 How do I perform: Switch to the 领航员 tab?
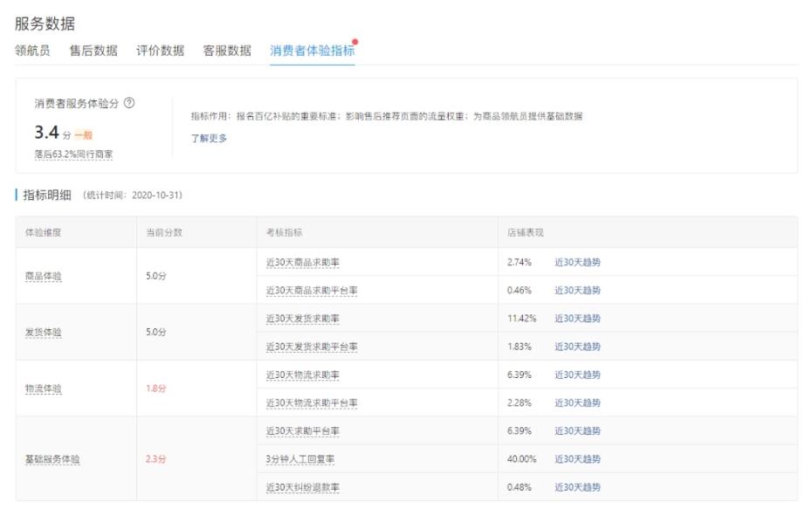(32, 51)
